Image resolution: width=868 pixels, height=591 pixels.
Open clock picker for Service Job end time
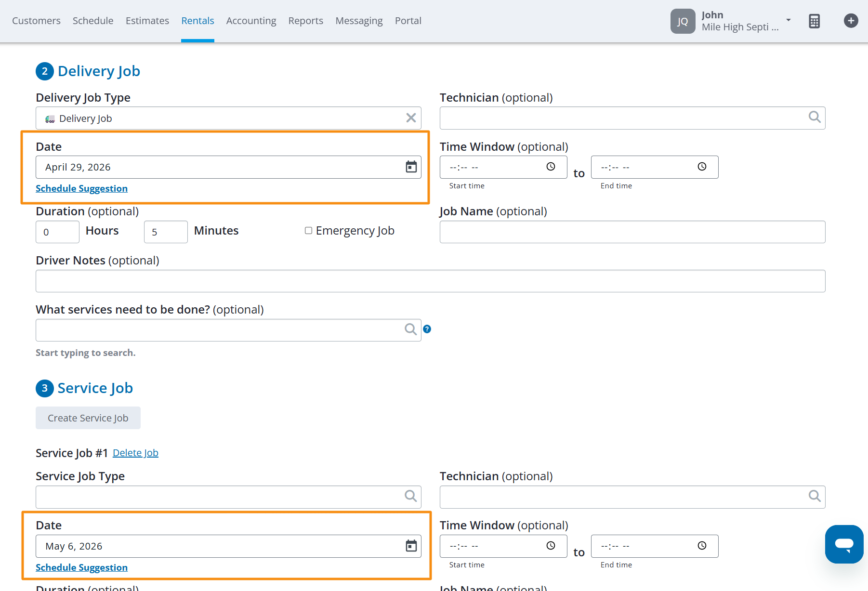pyautogui.click(x=702, y=546)
